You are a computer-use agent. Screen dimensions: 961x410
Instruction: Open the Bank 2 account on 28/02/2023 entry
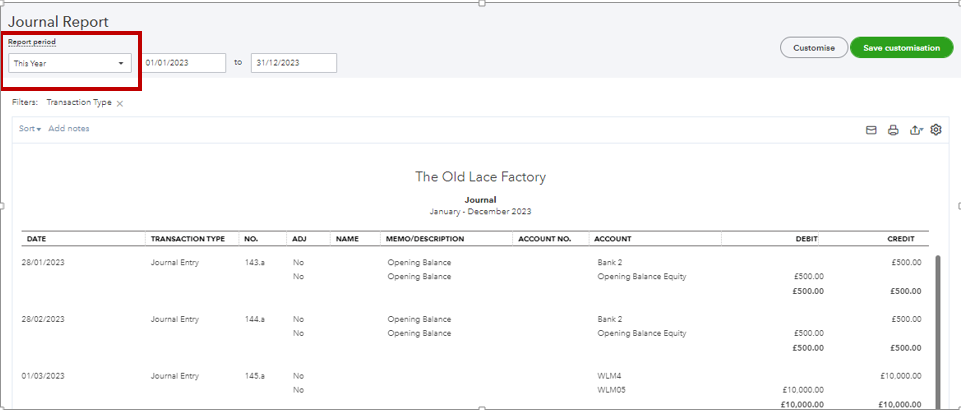(608, 319)
